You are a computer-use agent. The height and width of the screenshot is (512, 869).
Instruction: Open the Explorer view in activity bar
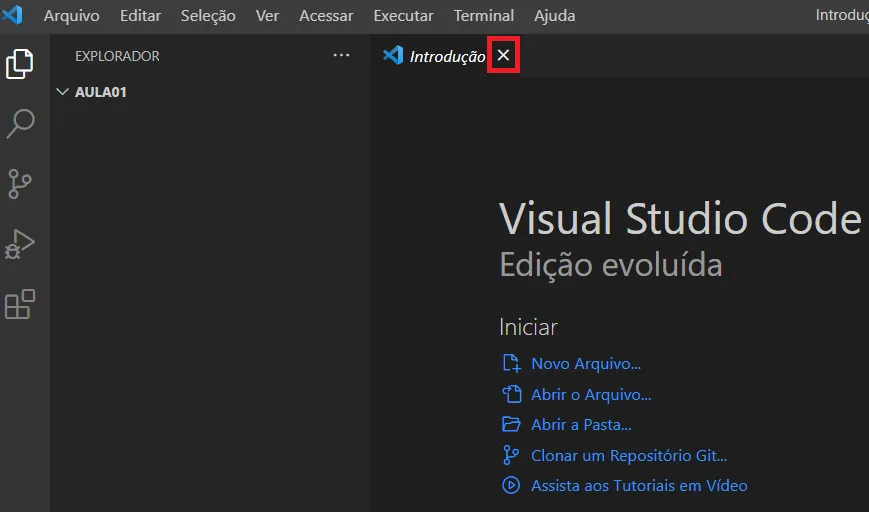[x=20, y=64]
